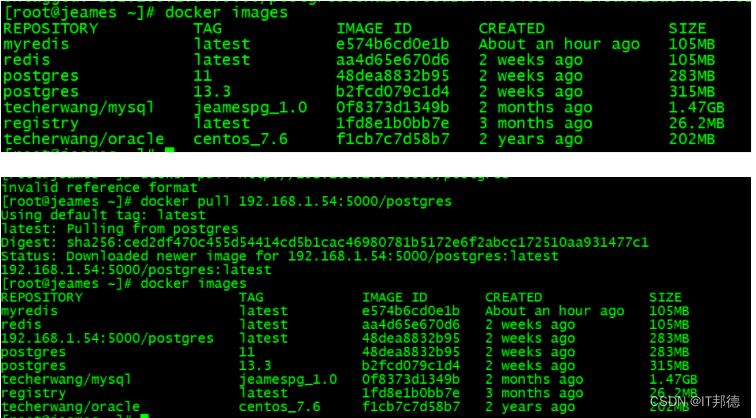Select the Digest sha256 hash line

[x=325, y=243]
